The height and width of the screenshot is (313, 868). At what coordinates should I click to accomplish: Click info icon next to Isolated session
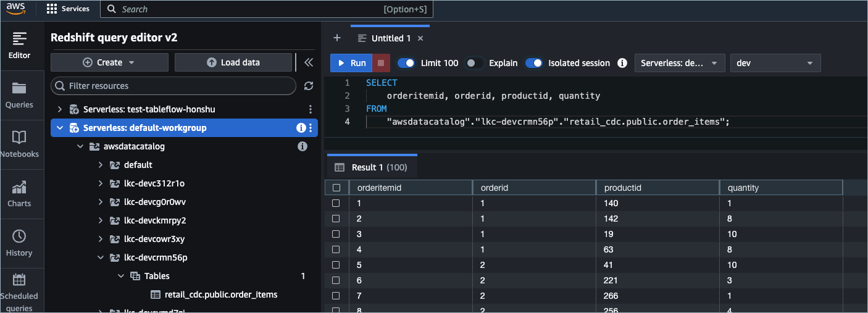coord(622,63)
